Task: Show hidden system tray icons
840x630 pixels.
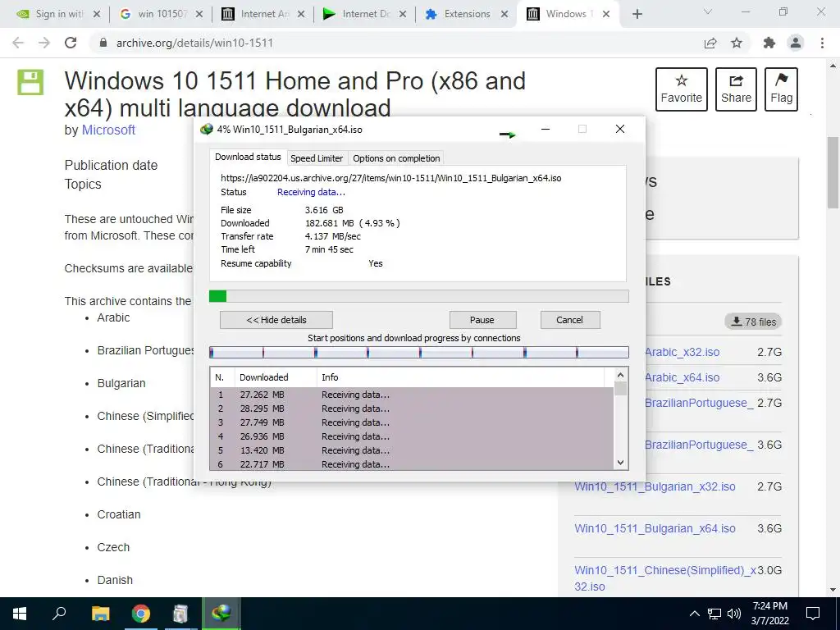Action: point(694,614)
